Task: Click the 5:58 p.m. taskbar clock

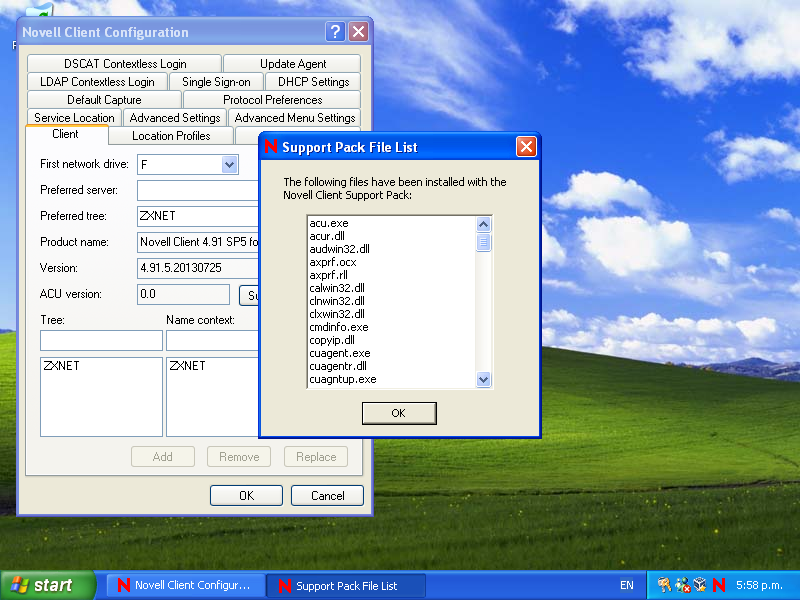Action: click(x=759, y=585)
